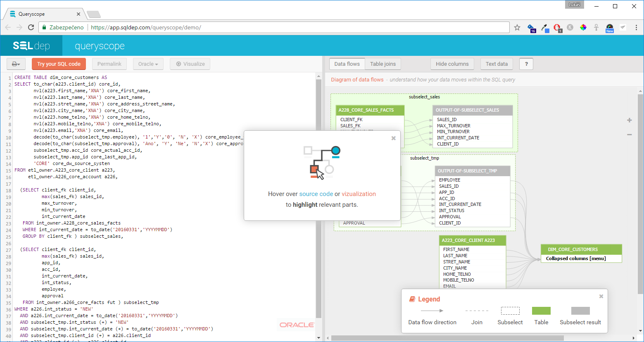
Task: Click the STRET_NAME column
Action: point(456,262)
